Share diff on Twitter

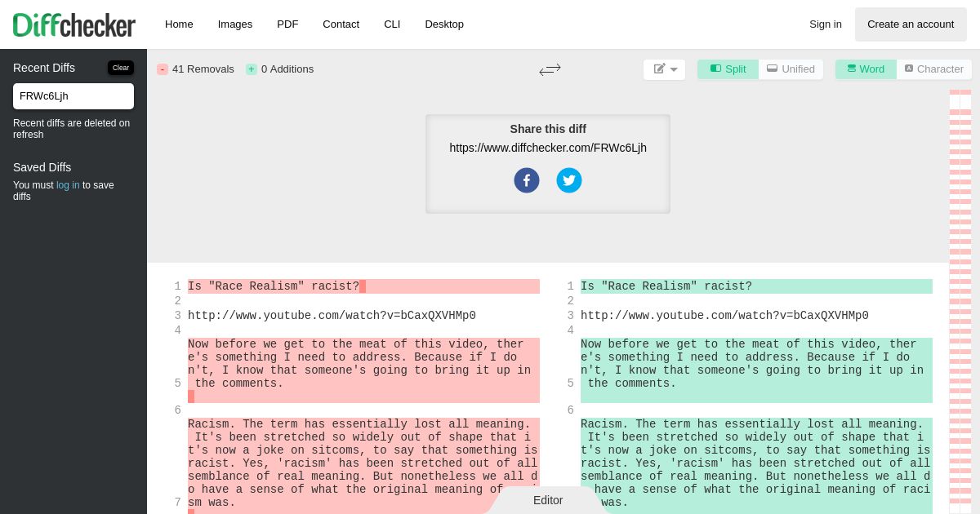(x=569, y=180)
